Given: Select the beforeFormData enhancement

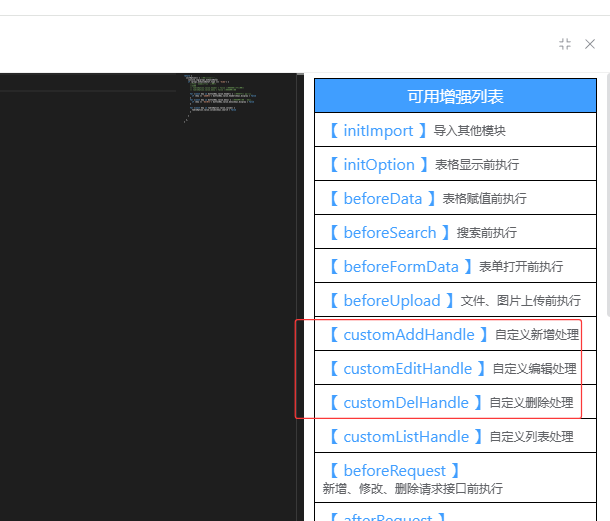Looking at the screenshot, I should [400, 267].
